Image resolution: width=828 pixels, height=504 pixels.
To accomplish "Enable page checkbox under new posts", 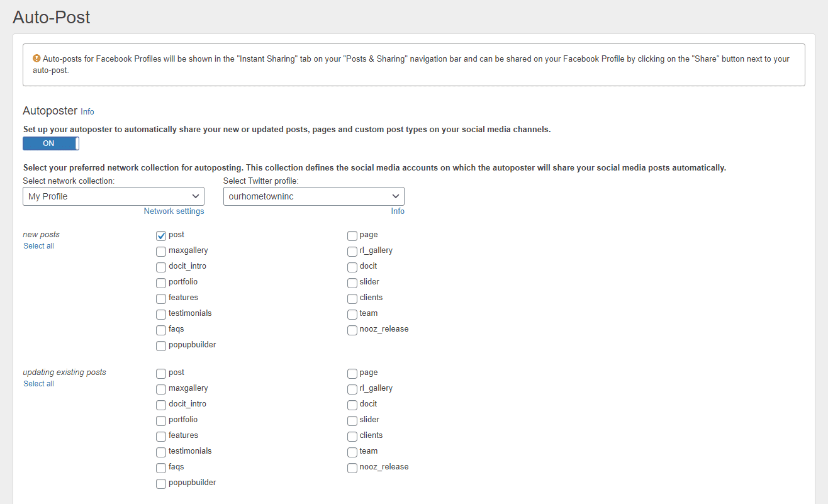I will click(352, 236).
